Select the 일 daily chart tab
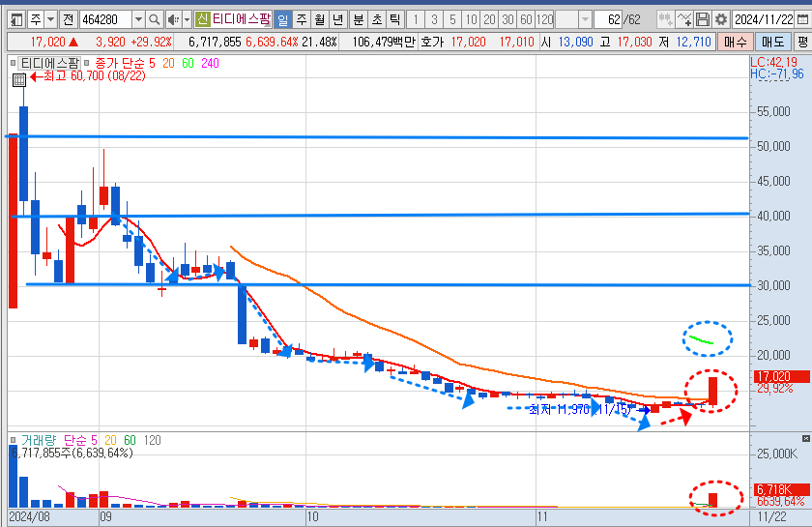The height and width of the screenshot is (527, 812). pyautogui.click(x=282, y=19)
